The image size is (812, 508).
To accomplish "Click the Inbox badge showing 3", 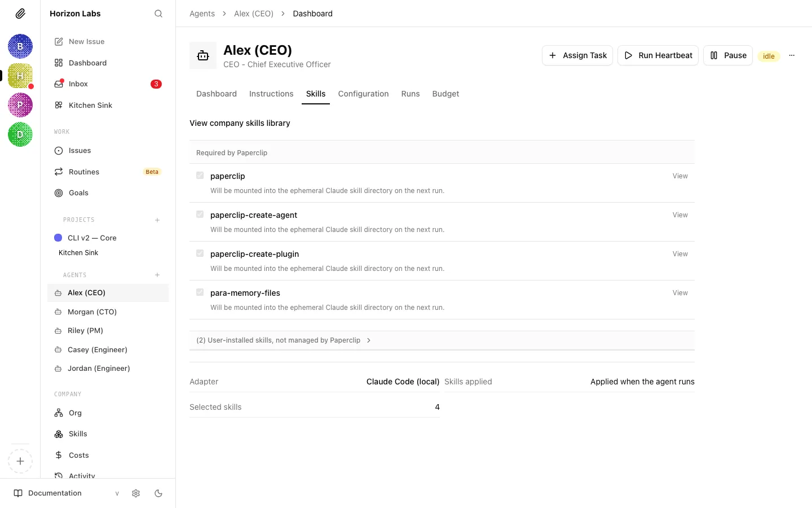I will coord(156,84).
